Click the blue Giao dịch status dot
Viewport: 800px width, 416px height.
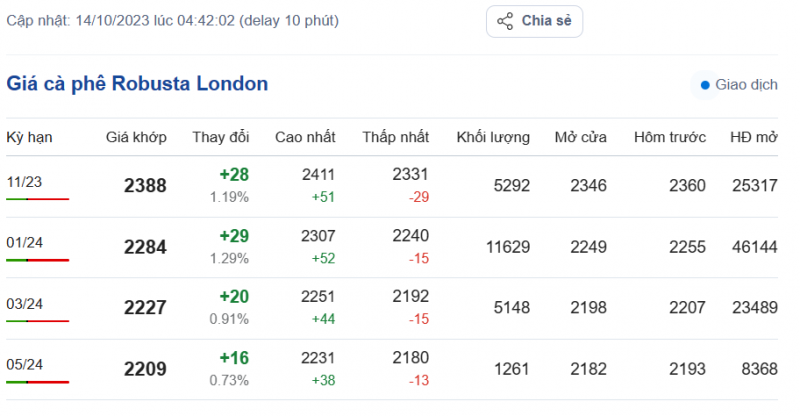[705, 85]
